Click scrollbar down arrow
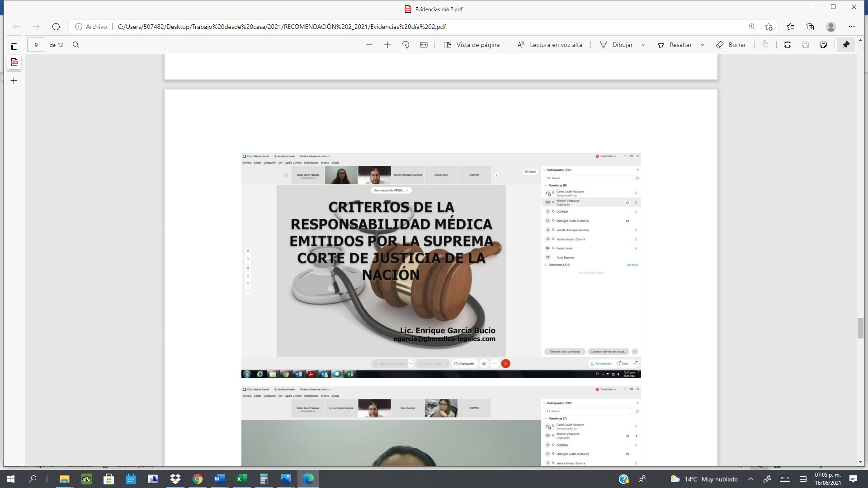 tap(860, 462)
